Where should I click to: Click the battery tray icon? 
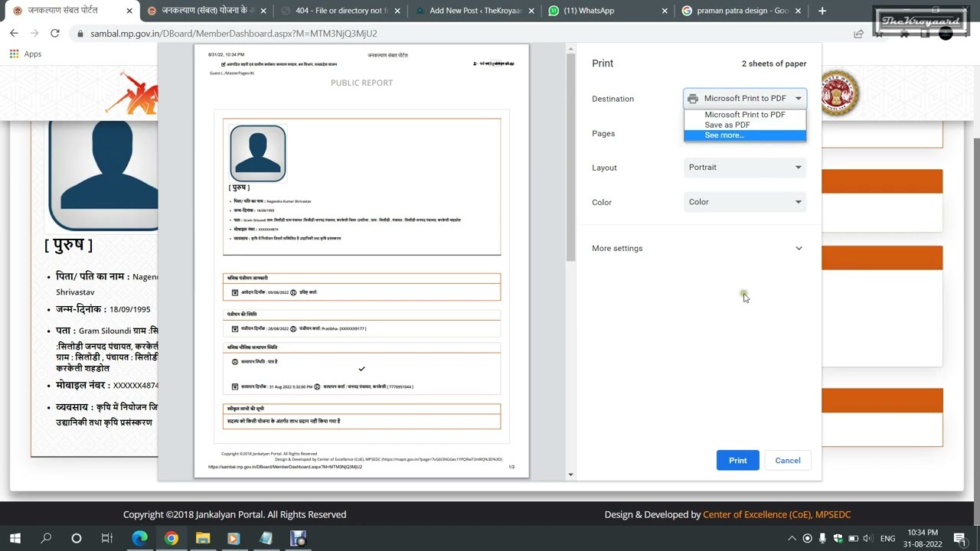[853, 539]
